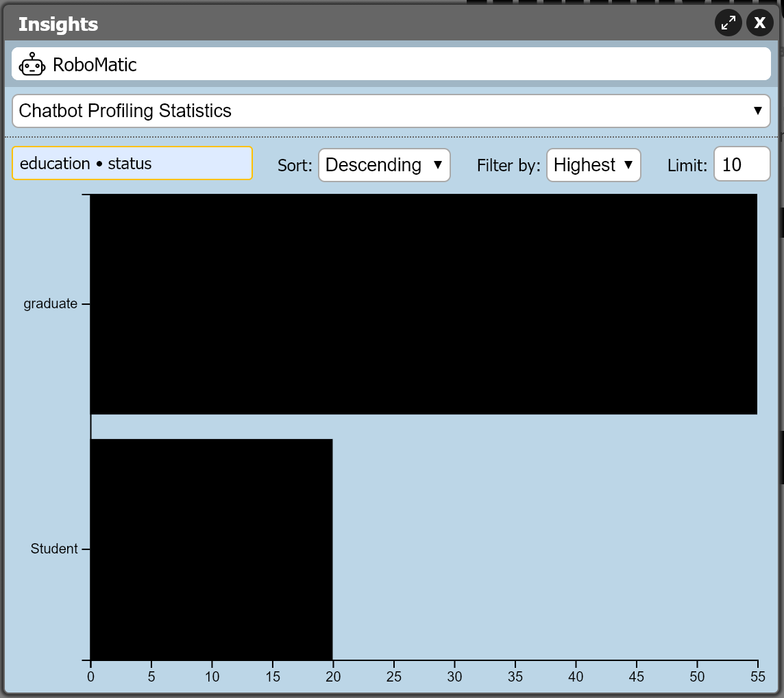Image resolution: width=784 pixels, height=698 pixels.
Task: Click the Limit input field
Action: pos(742,164)
